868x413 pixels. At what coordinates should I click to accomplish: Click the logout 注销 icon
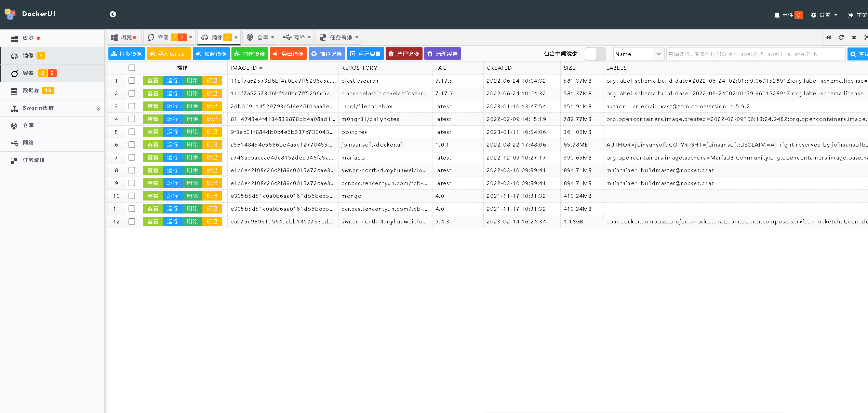tap(851, 15)
